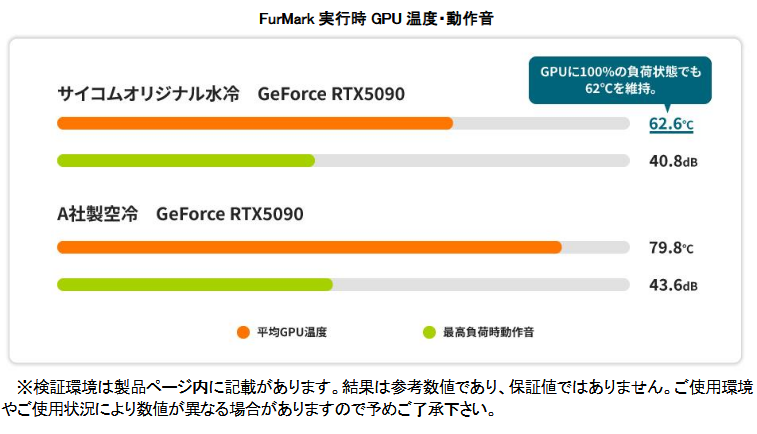The image size is (757, 434).
Task: Click the 平均GPU温度 legend label
Action: coord(291,331)
